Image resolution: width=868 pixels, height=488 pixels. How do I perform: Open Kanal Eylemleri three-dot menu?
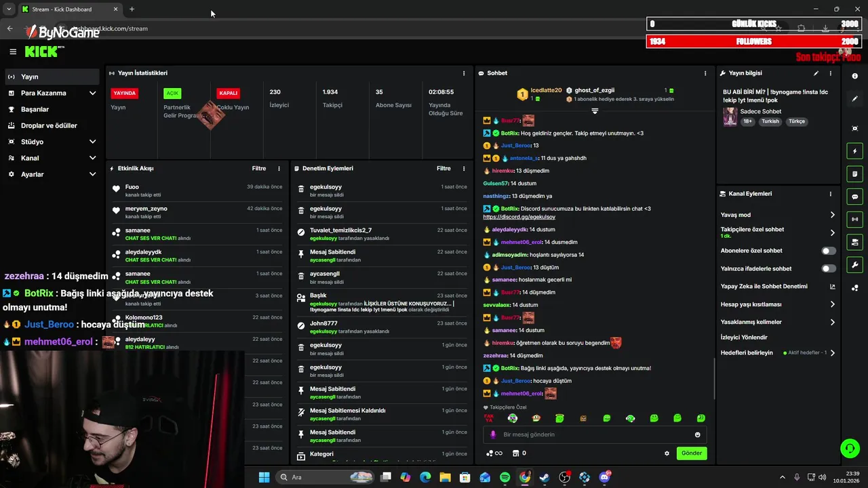click(830, 194)
